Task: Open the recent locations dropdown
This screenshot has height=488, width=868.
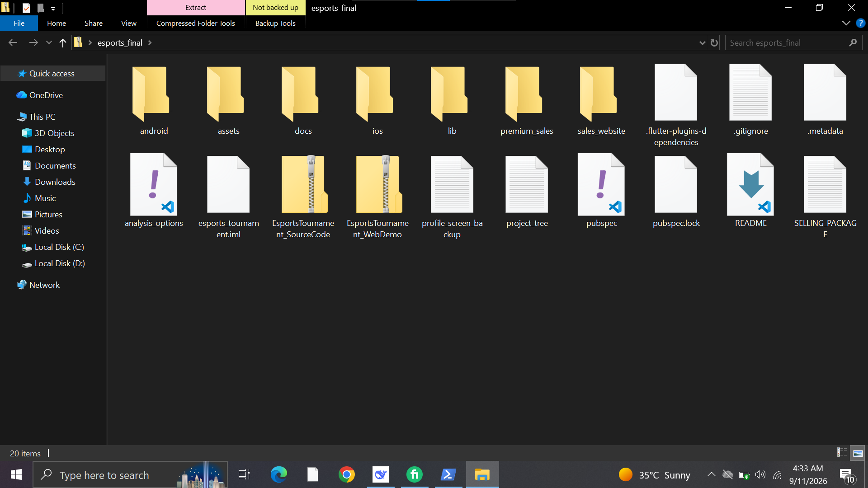Action: click(x=49, y=43)
